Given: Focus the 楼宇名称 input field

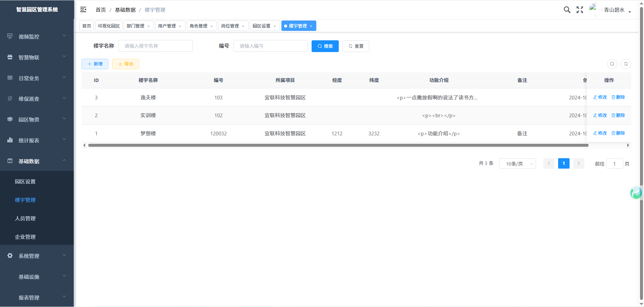Looking at the screenshot, I should (x=156, y=46).
